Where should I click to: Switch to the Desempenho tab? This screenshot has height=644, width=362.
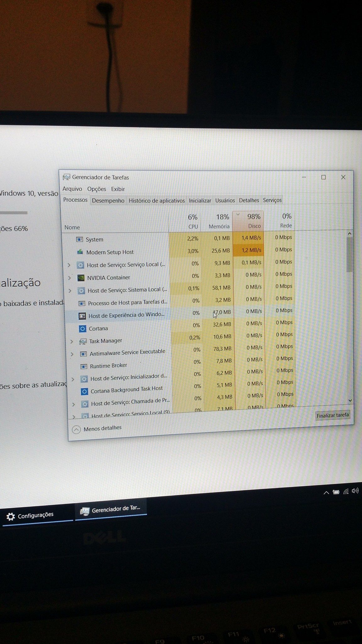(108, 201)
